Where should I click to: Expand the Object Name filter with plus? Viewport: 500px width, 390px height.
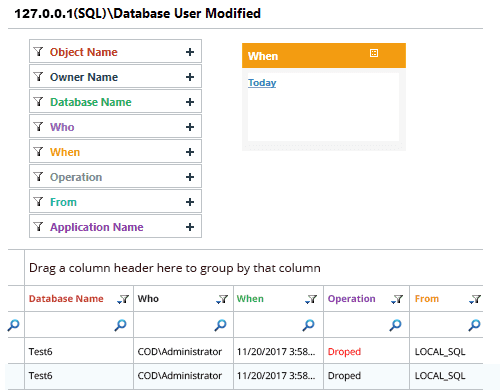[190, 52]
